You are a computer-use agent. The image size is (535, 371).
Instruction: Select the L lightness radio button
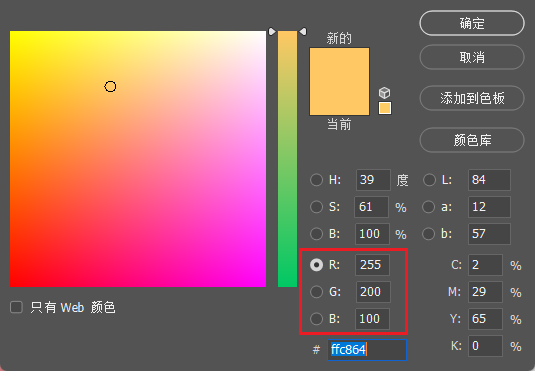point(429,180)
